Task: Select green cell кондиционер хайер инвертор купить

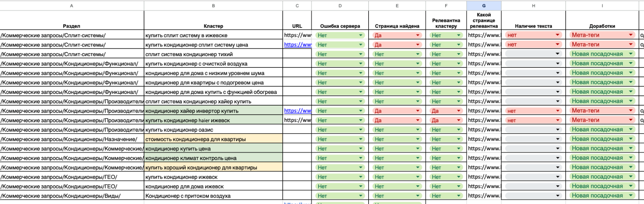Action: pos(213,111)
